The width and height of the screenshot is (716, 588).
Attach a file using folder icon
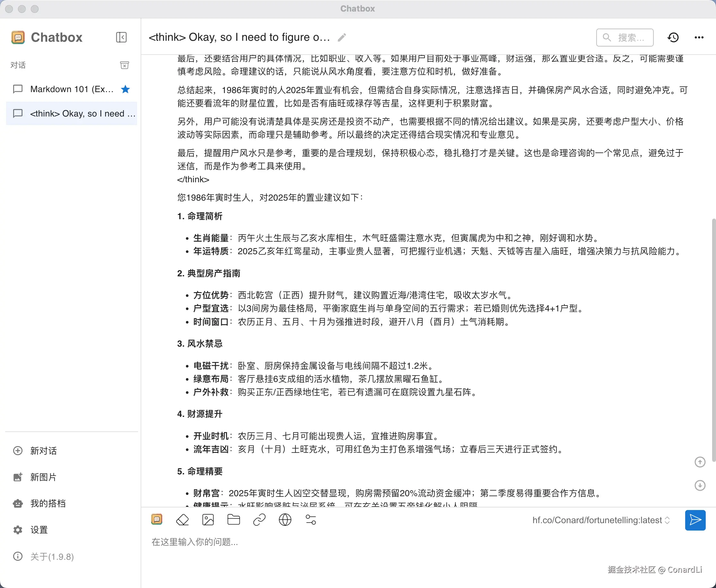pos(233,520)
